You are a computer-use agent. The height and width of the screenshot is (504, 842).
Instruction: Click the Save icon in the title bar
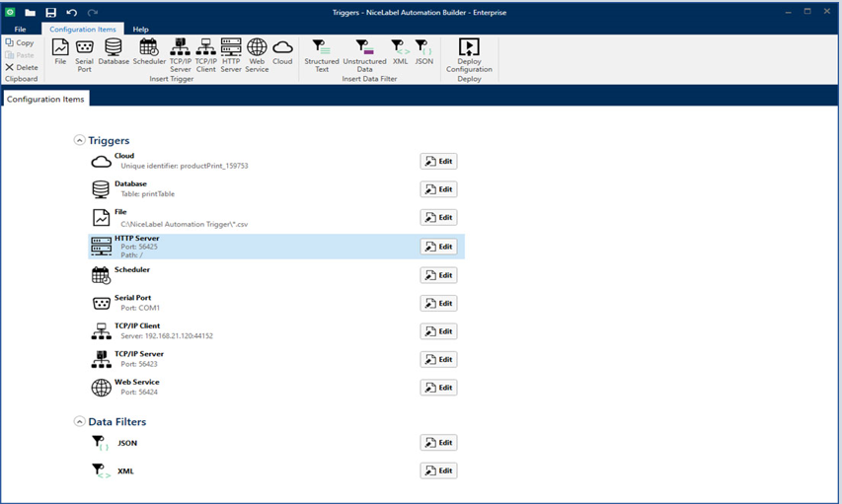click(50, 12)
